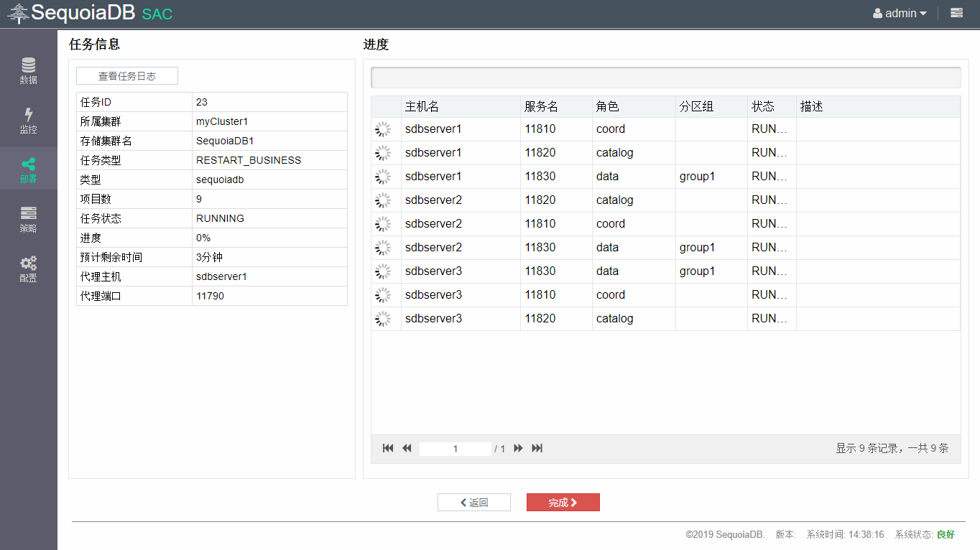Viewport: 980px width, 550px height.
Task: Click spinner icon for sdbserver3 data row
Action: point(383,271)
